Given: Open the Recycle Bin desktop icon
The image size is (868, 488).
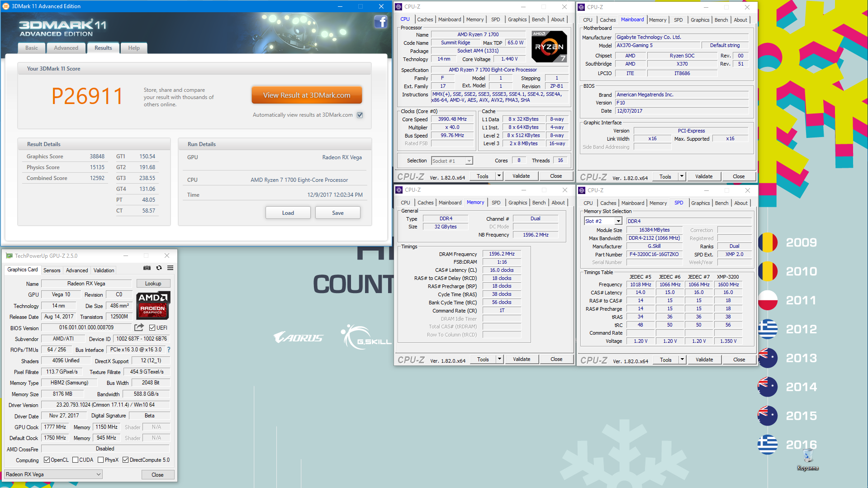Looking at the screenshot, I should coord(808,459).
